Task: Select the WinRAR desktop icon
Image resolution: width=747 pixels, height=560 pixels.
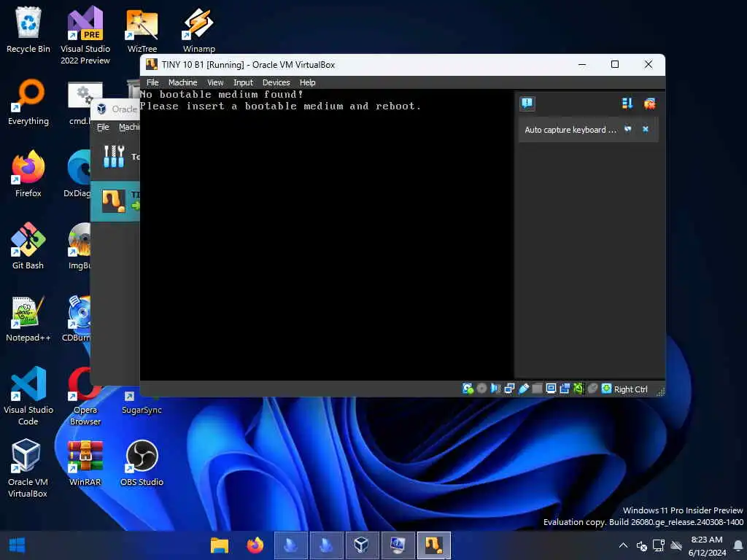Action: 85,463
